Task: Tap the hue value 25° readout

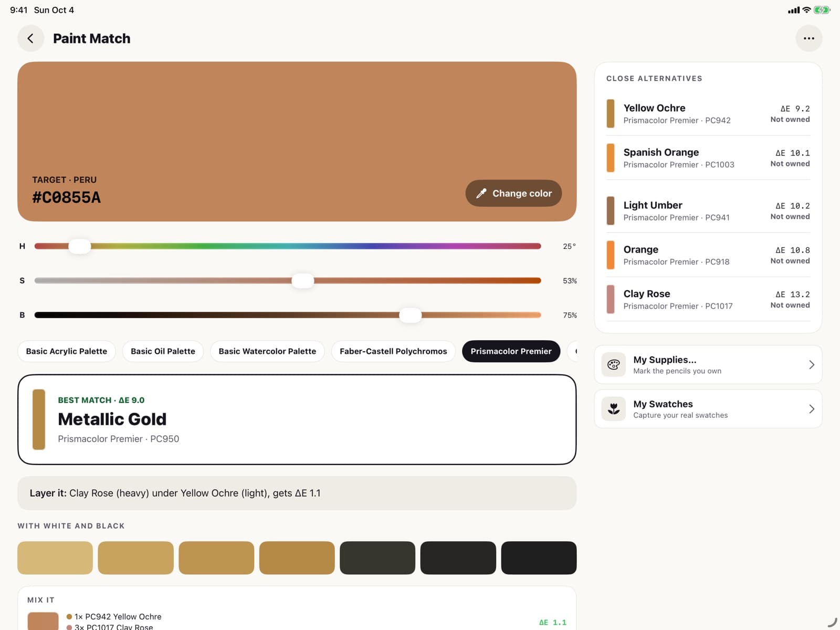Action: pos(569,246)
